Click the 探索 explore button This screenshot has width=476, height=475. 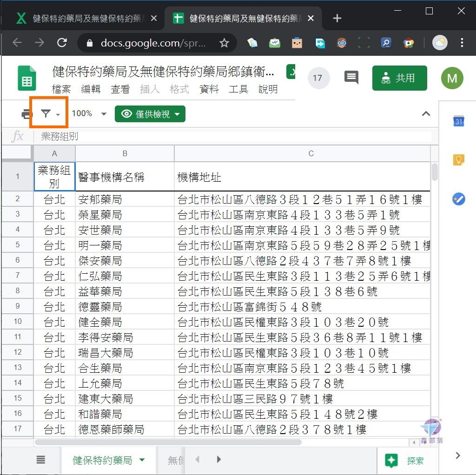click(407, 460)
